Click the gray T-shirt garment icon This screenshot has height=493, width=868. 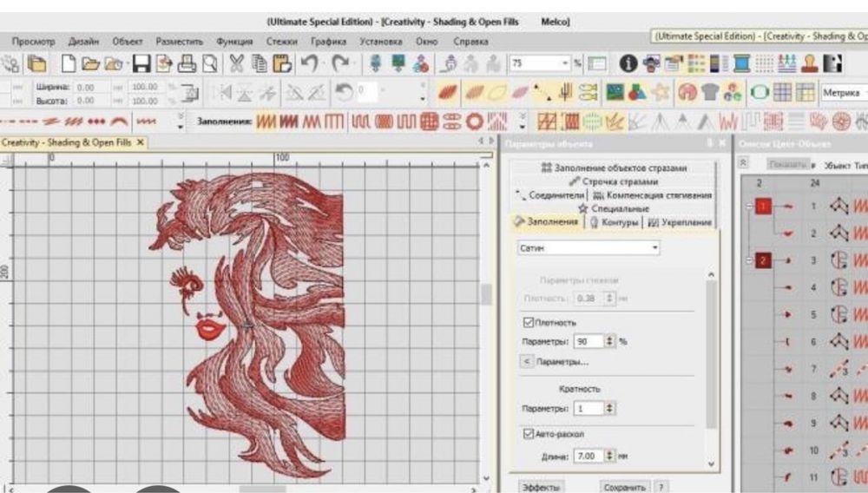pos(710,92)
